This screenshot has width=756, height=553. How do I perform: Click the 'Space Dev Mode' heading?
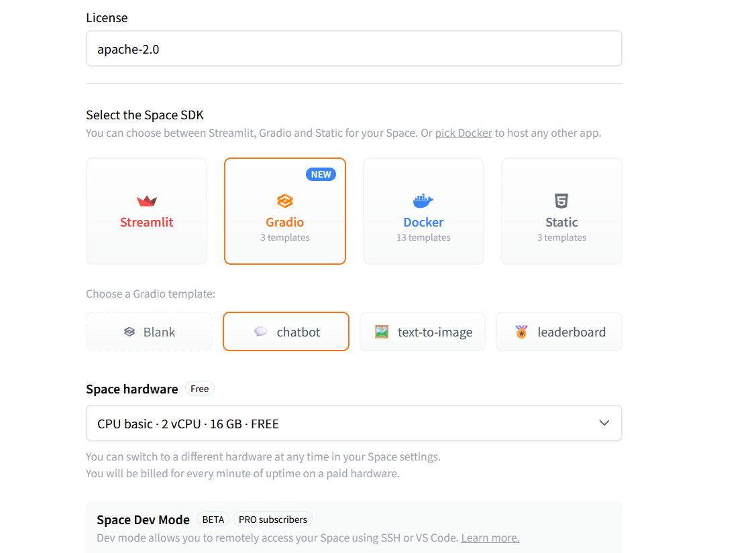pyautogui.click(x=143, y=519)
